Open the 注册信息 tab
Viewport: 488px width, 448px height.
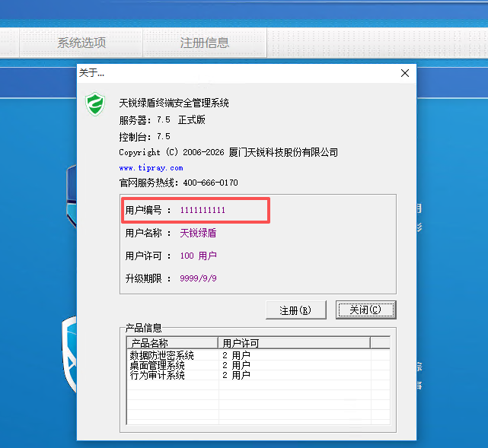(205, 43)
